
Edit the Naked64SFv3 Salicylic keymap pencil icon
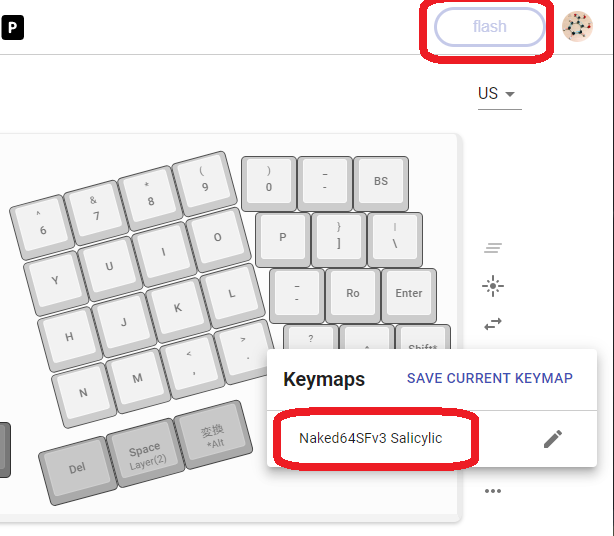553,439
